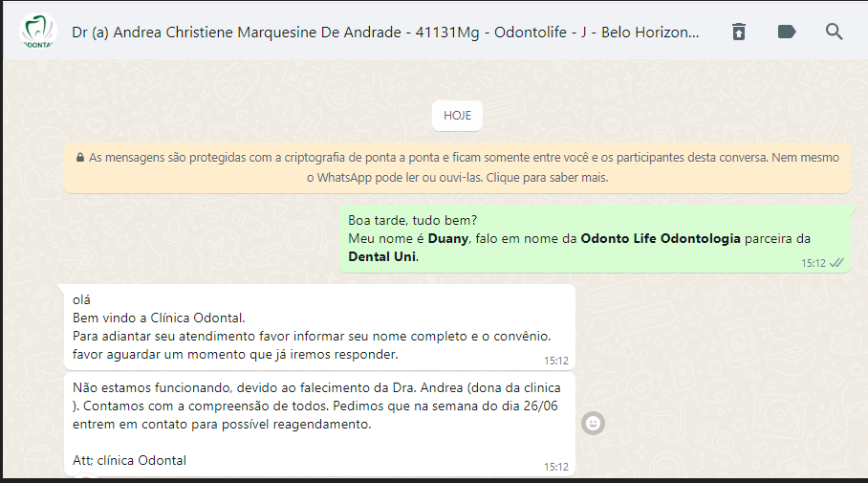Open Dr (a) Andrea Christiene contact title

tap(385, 33)
